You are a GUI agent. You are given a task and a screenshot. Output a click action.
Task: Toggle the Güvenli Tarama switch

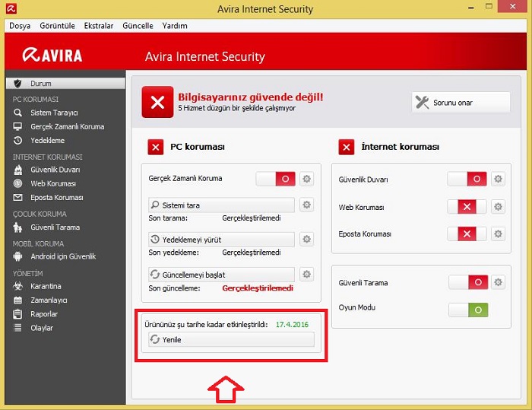pos(468,282)
